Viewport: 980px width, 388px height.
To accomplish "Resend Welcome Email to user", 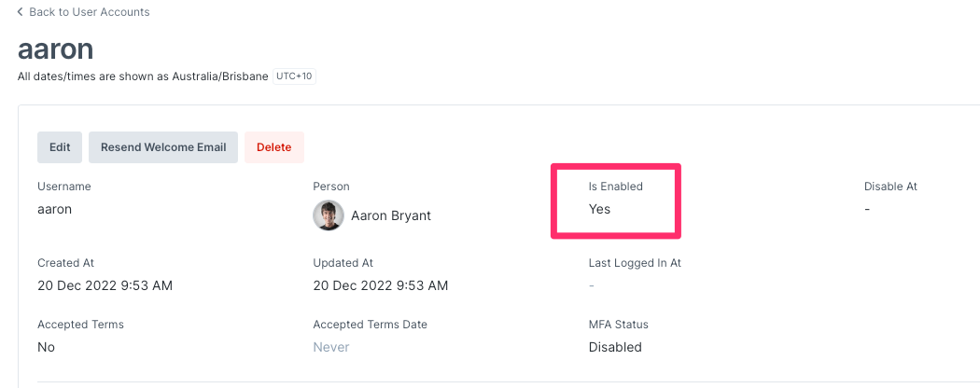I will click(x=163, y=147).
